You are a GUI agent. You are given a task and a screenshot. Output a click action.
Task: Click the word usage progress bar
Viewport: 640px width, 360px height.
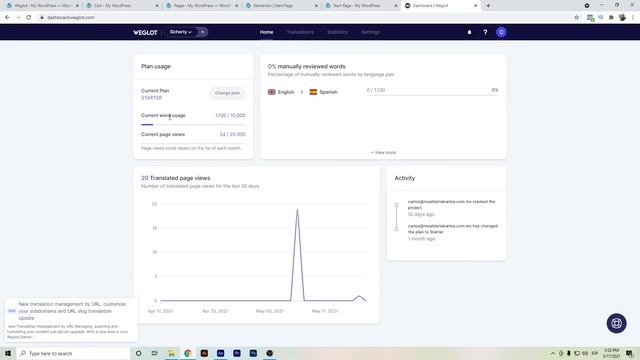193,124
